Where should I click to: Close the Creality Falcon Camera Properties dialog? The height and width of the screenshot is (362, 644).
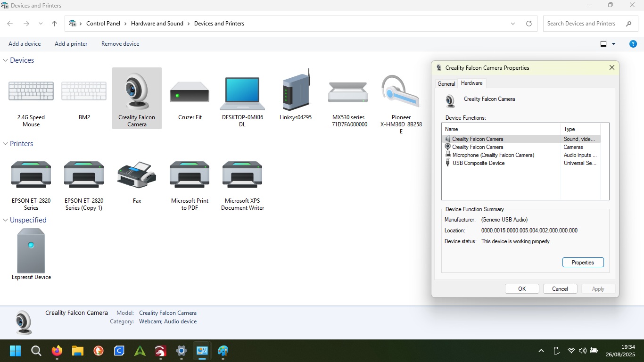612,68
